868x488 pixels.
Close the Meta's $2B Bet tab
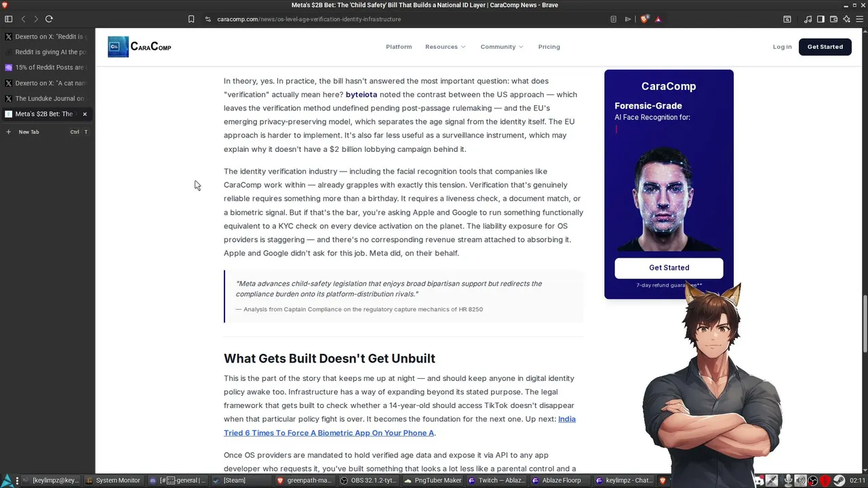tap(85, 114)
